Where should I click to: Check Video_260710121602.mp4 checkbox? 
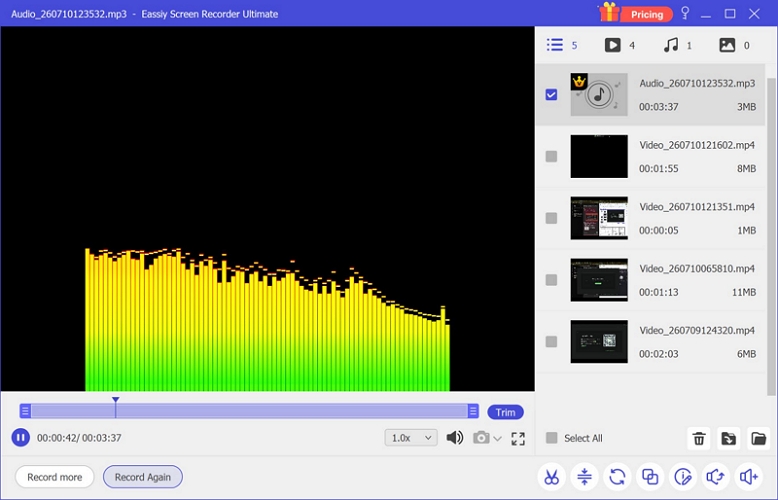(x=551, y=156)
